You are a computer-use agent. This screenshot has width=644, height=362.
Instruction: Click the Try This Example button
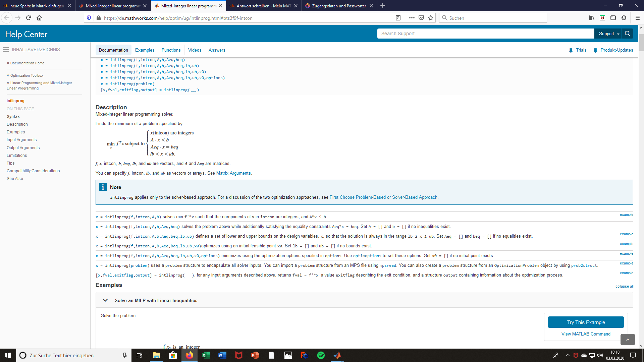tap(586, 322)
